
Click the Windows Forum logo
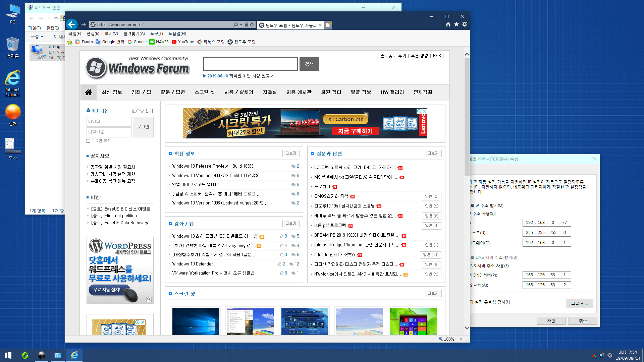(x=138, y=67)
